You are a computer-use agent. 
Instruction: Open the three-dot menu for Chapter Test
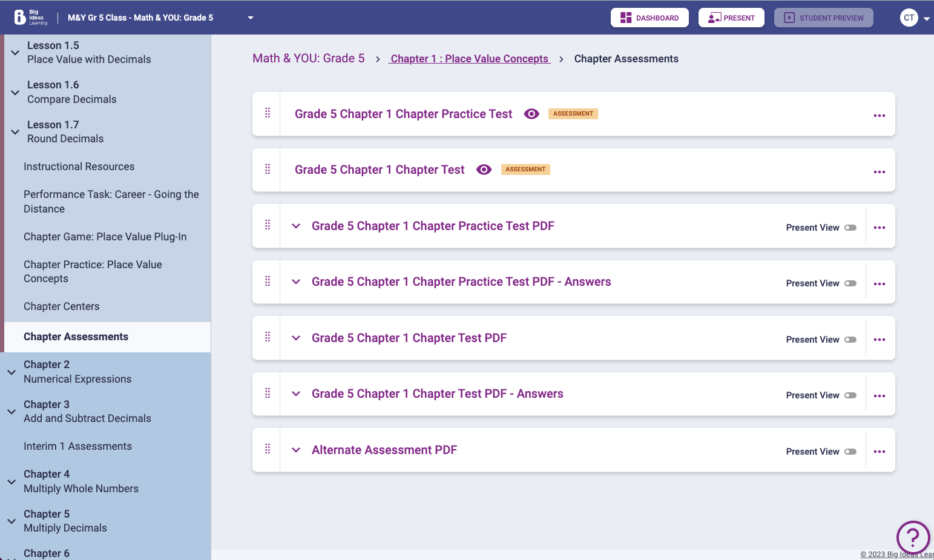point(879,172)
